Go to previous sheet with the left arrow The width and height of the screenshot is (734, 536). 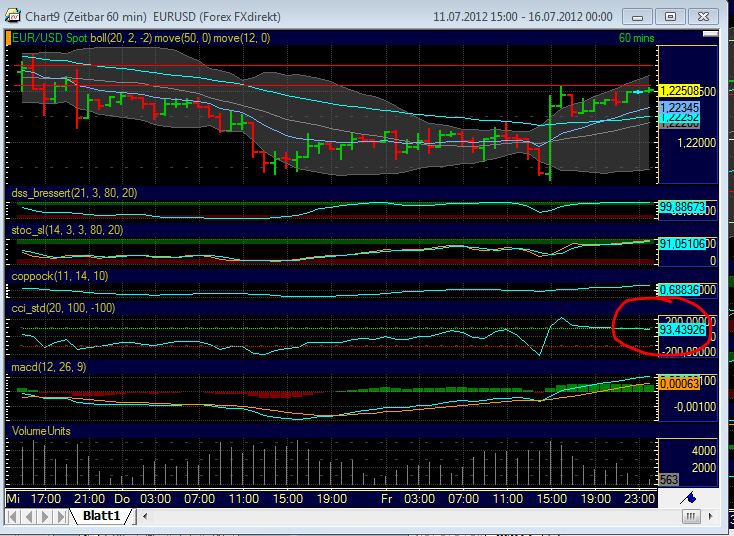coord(29,517)
